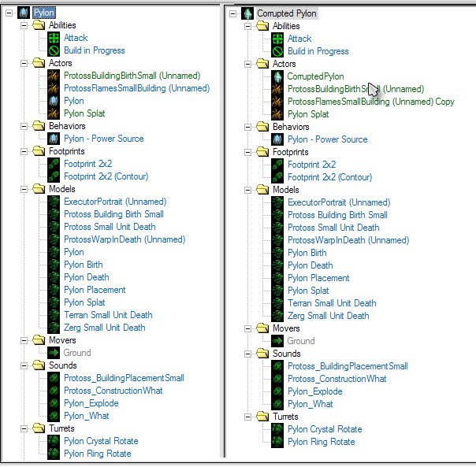The width and height of the screenshot is (476, 467).
Task: Collapse the Sounds folder in right tree
Action: click(x=248, y=354)
